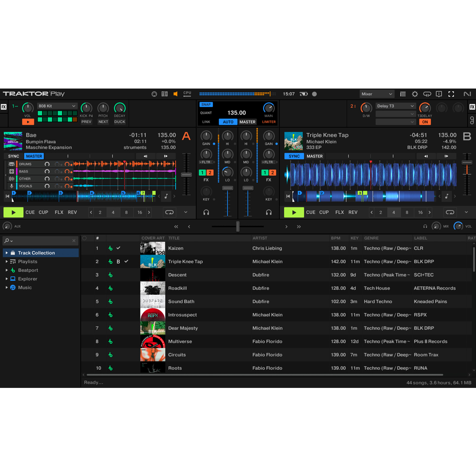Open the Beatport section in the sidebar
The width and height of the screenshot is (476, 476).
click(27, 270)
